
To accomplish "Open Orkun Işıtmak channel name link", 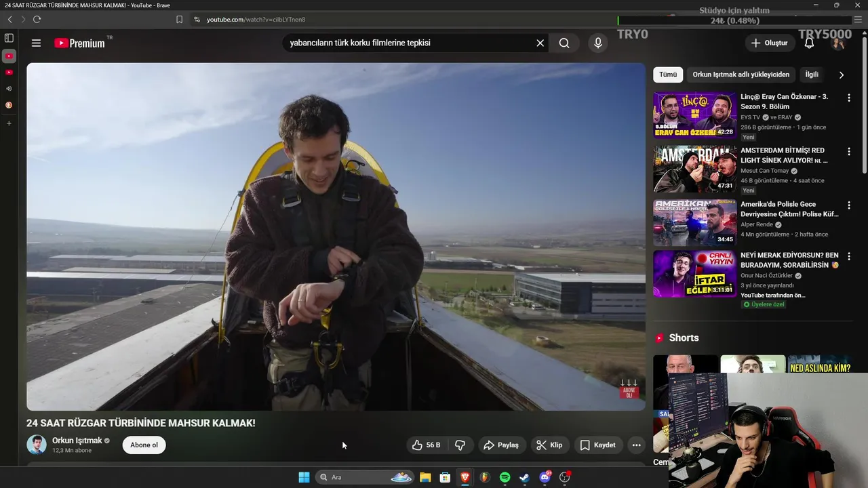I will pyautogui.click(x=77, y=441).
